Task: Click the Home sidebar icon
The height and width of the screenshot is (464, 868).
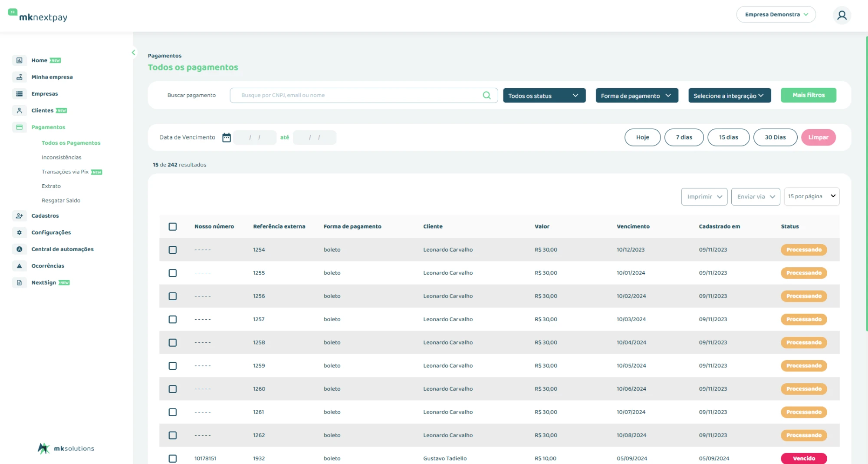Action: pyautogui.click(x=19, y=60)
